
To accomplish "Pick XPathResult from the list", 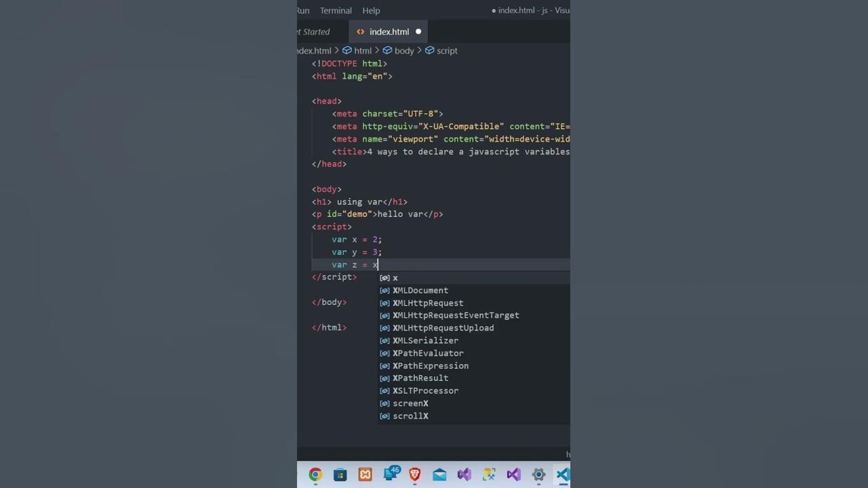I will [474, 378].
